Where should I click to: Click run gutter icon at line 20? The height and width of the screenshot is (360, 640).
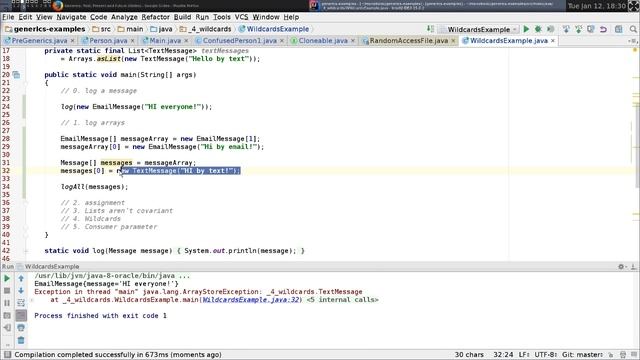pos(16,75)
